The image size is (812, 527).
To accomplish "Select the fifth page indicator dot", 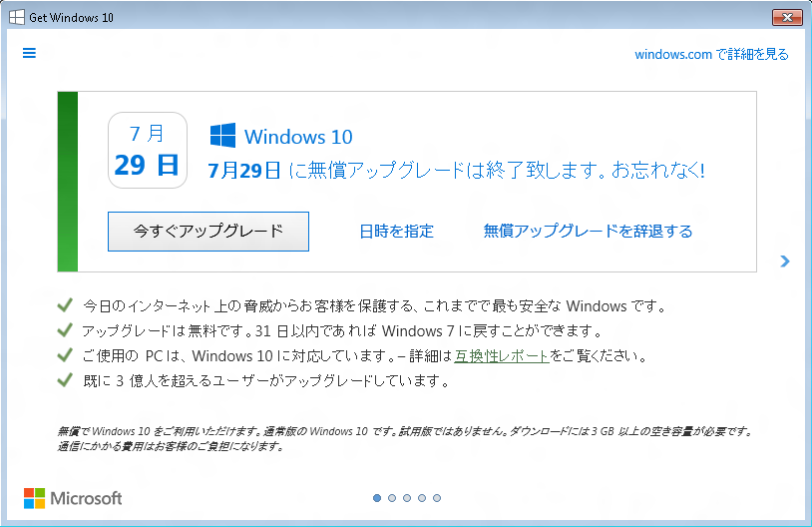I will coord(437,498).
